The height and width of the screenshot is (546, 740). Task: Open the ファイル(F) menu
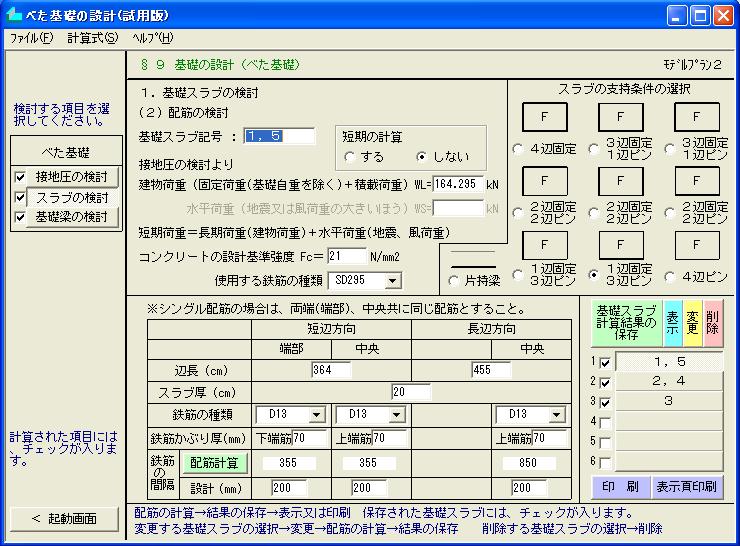click(x=31, y=38)
